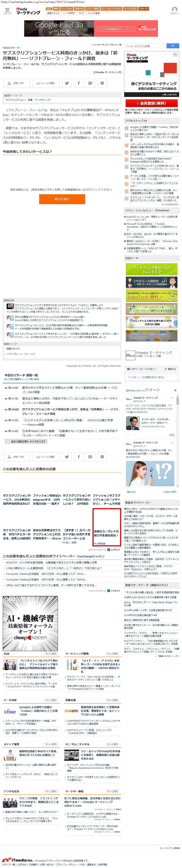
Task: Share article on Twitter from top share bar
Action: tap(67, 83)
